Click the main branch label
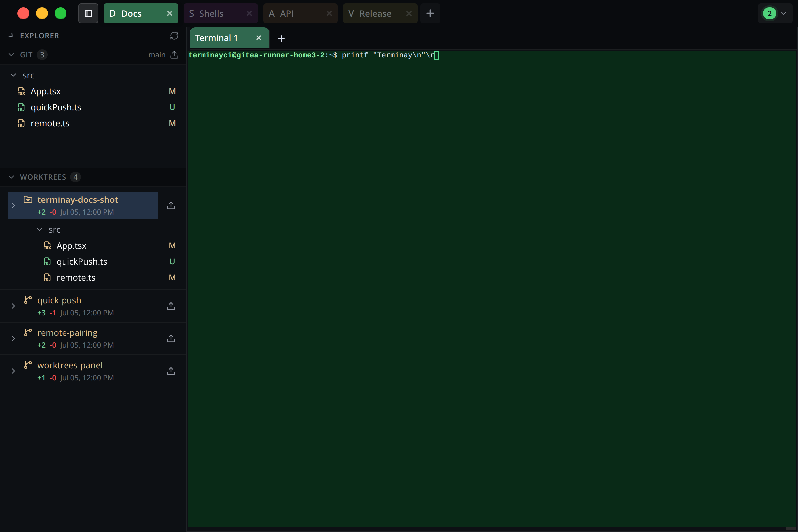This screenshot has width=798, height=532. [x=157, y=55]
